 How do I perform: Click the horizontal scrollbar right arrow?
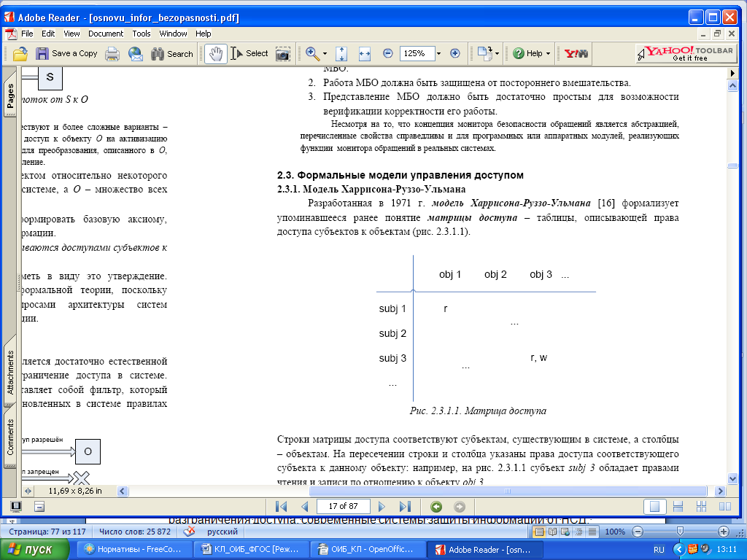coord(720,491)
